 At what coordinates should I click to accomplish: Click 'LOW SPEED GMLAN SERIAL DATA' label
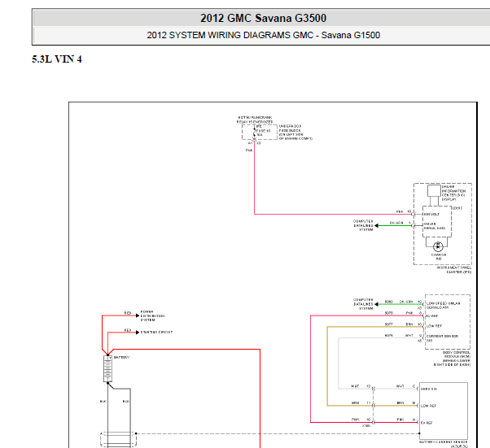pos(444,306)
